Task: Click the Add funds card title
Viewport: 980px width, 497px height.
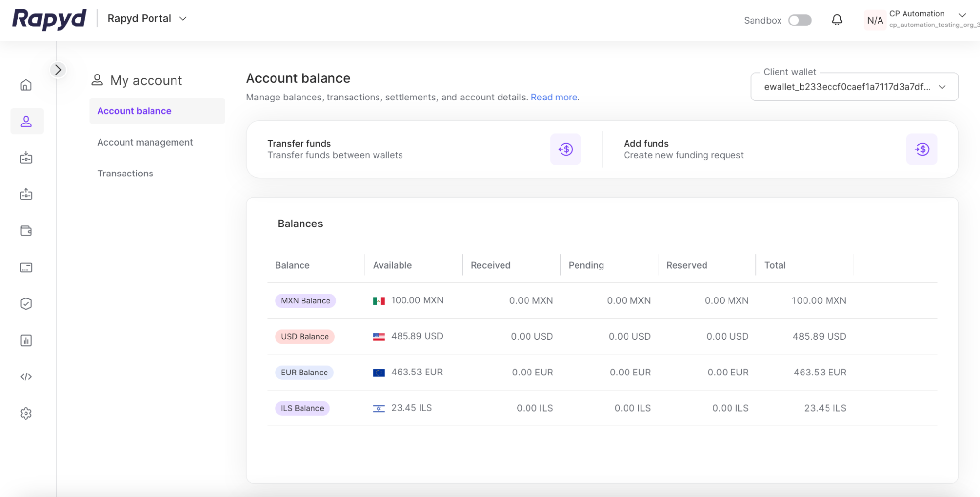Action: point(646,143)
